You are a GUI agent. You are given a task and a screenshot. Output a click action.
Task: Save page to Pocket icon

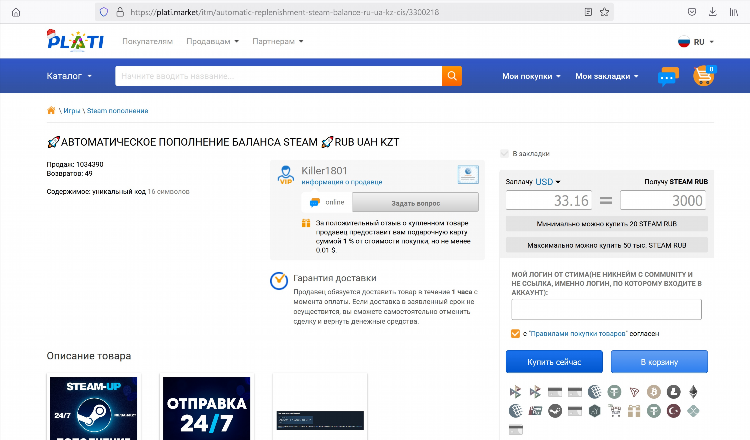(x=692, y=12)
